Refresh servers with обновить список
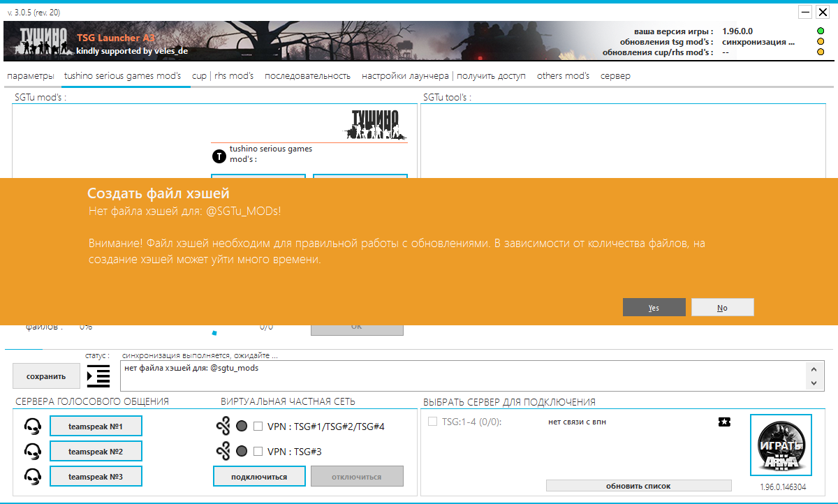This screenshot has width=838, height=504. (x=638, y=486)
